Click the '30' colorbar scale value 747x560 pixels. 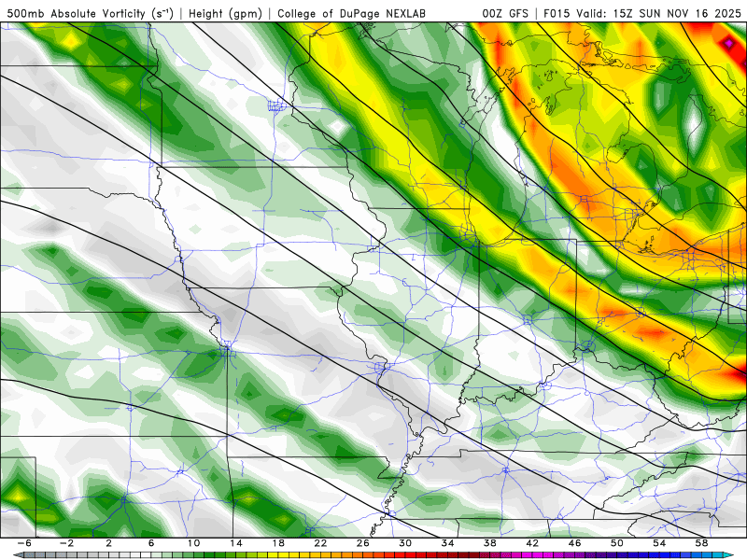[405, 543]
